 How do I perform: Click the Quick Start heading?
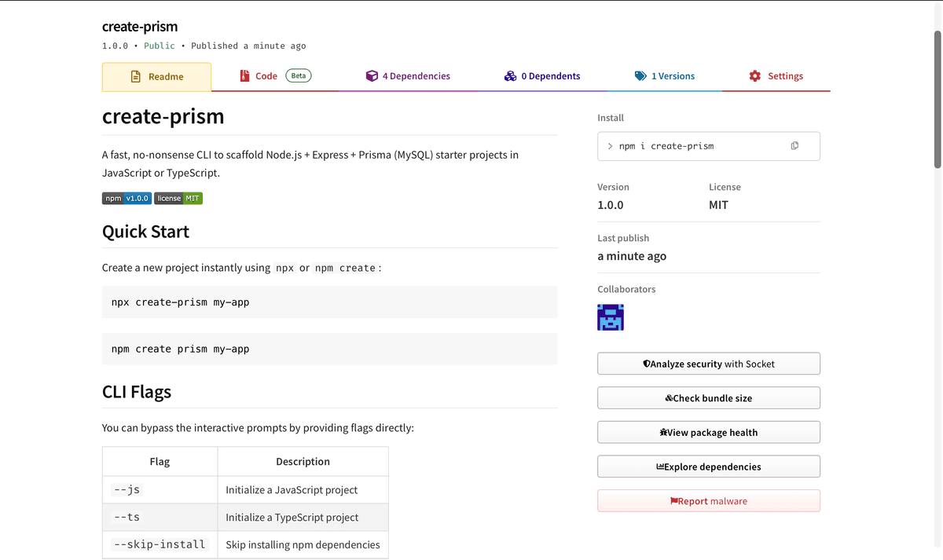(x=145, y=232)
